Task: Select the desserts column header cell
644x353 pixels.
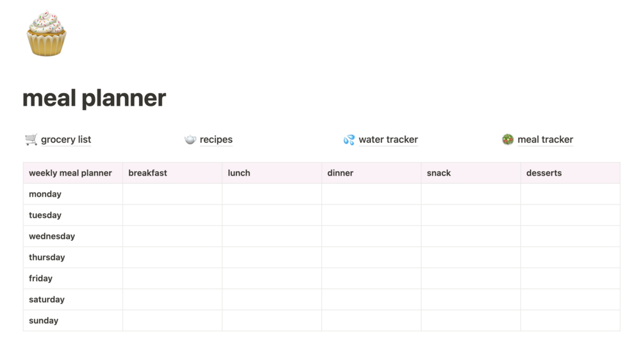Action: [x=570, y=173]
